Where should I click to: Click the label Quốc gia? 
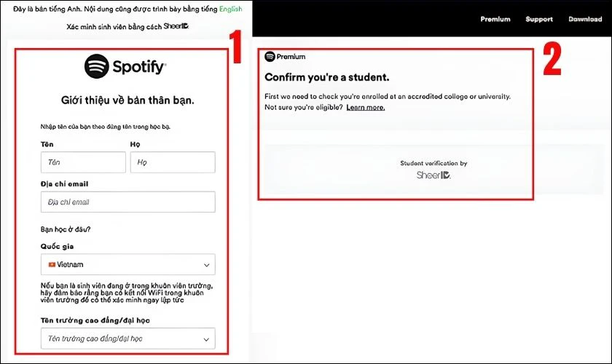click(x=57, y=246)
